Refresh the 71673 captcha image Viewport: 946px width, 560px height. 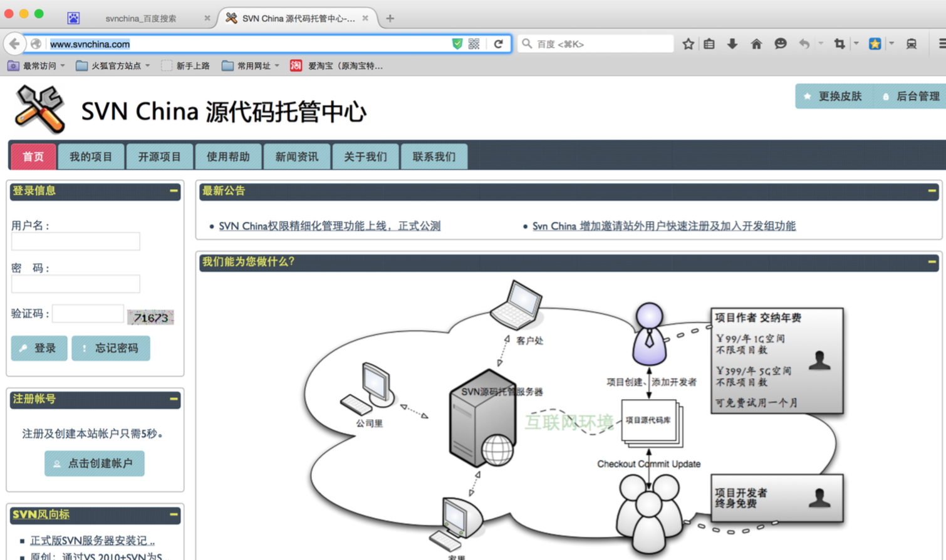150,318
